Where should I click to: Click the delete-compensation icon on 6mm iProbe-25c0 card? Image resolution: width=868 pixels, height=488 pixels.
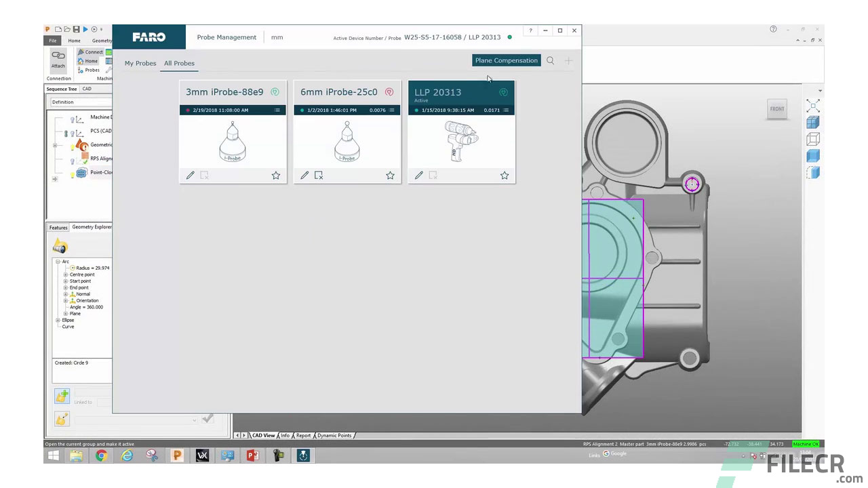pos(319,176)
